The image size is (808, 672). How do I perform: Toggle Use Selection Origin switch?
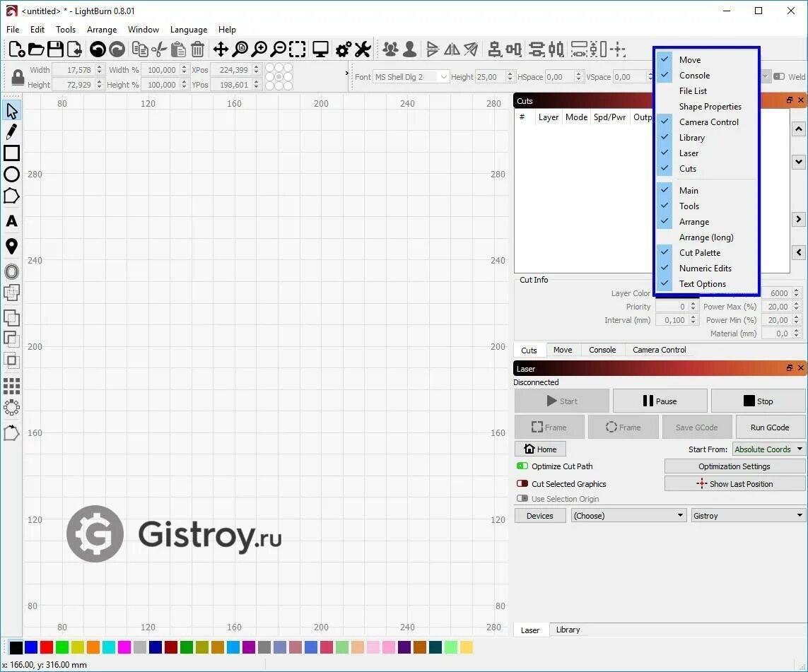[x=522, y=498]
